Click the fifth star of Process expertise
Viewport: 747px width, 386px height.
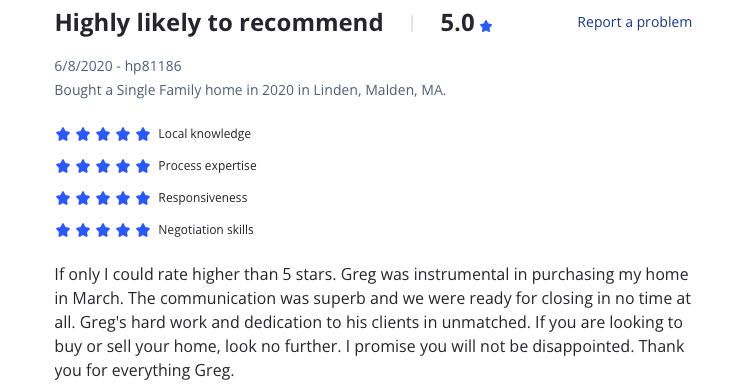coord(143,166)
